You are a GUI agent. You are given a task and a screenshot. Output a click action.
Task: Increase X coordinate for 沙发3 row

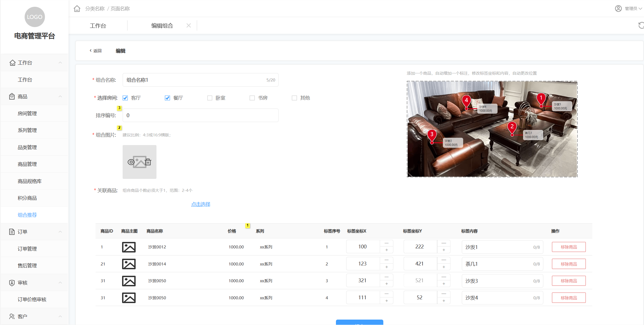387,284
